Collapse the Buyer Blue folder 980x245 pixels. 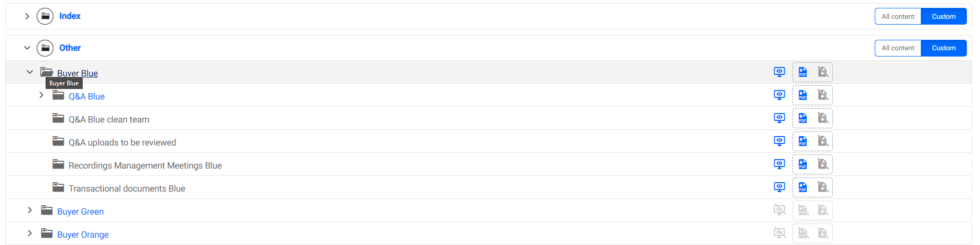pos(30,72)
